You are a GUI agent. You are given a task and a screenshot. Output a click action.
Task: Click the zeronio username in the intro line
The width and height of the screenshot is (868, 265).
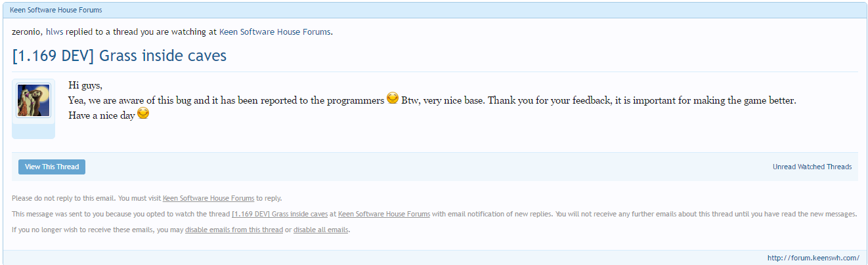[26, 31]
